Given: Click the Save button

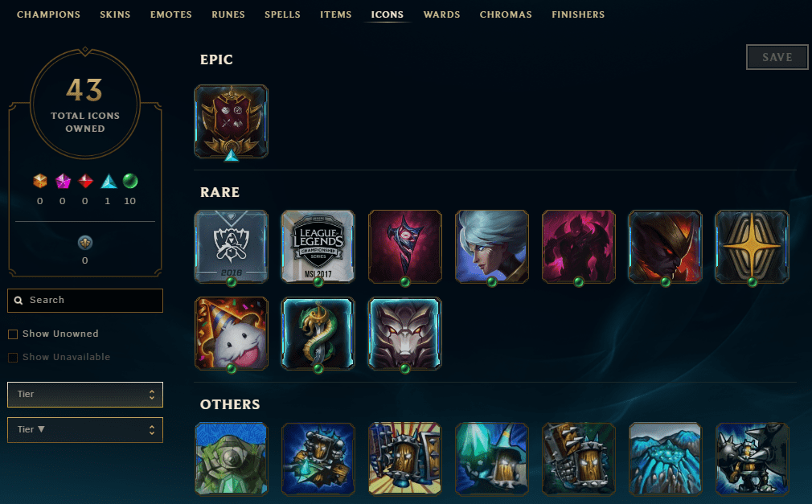Looking at the screenshot, I should [x=777, y=57].
